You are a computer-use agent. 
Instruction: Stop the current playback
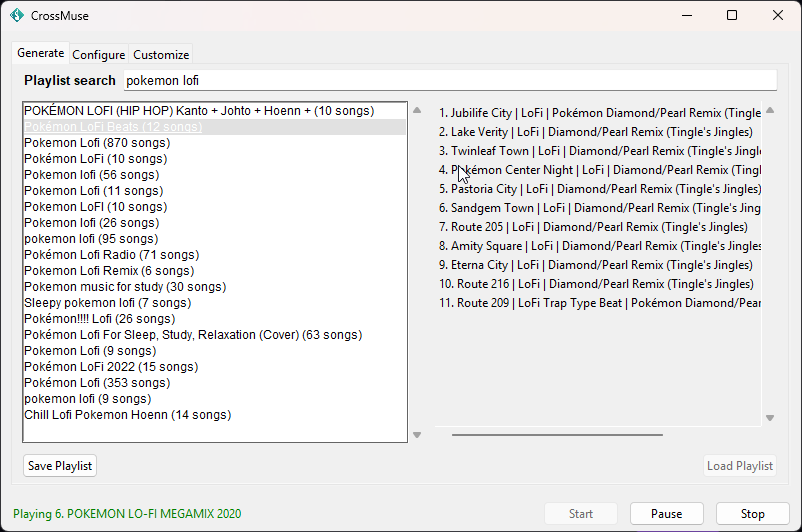click(x=752, y=514)
